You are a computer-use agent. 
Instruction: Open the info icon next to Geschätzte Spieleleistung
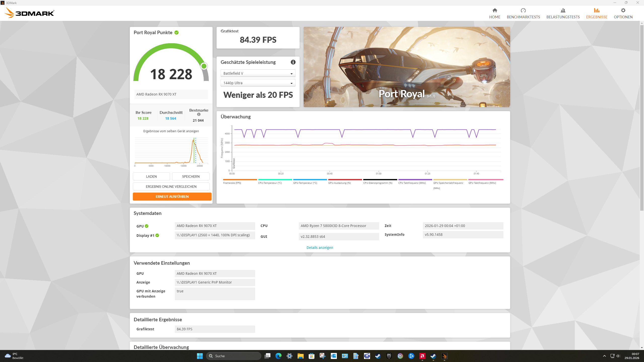click(x=293, y=62)
